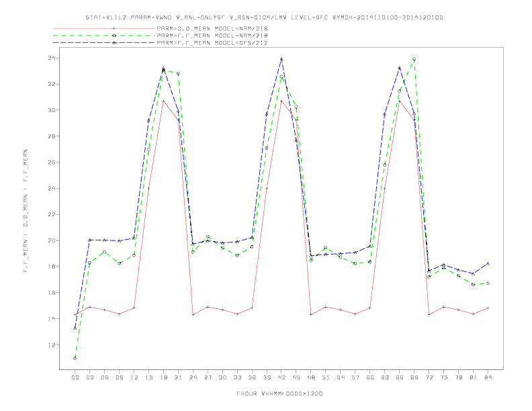Click x-axis forecast hour label 42

(281, 377)
